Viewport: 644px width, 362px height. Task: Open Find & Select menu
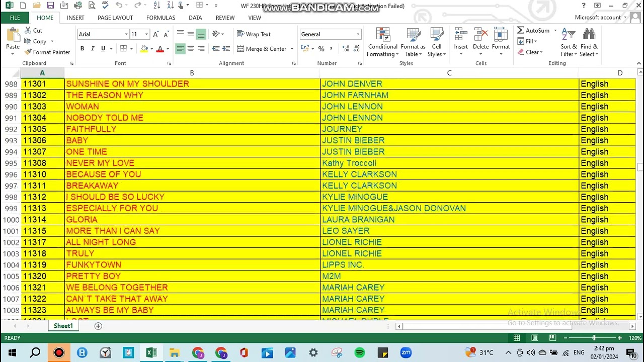coord(589,42)
